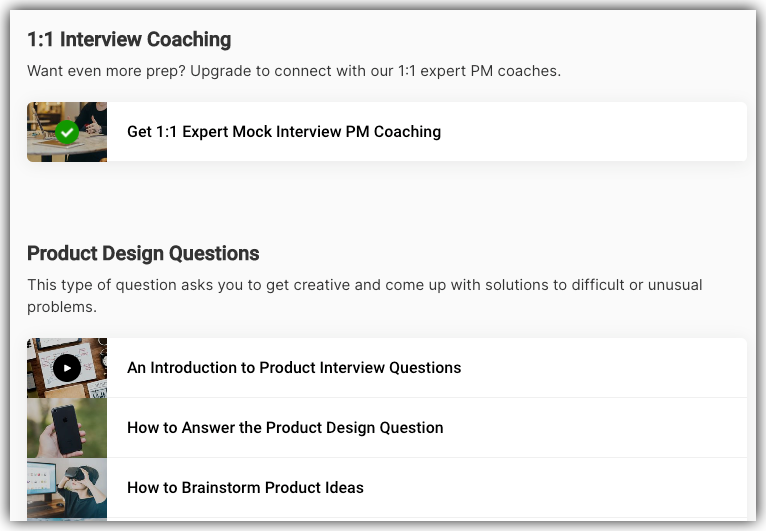
Task: Select the hand-holding-phone lesson thumbnail
Action: pyautogui.click(x=67, y=427)
